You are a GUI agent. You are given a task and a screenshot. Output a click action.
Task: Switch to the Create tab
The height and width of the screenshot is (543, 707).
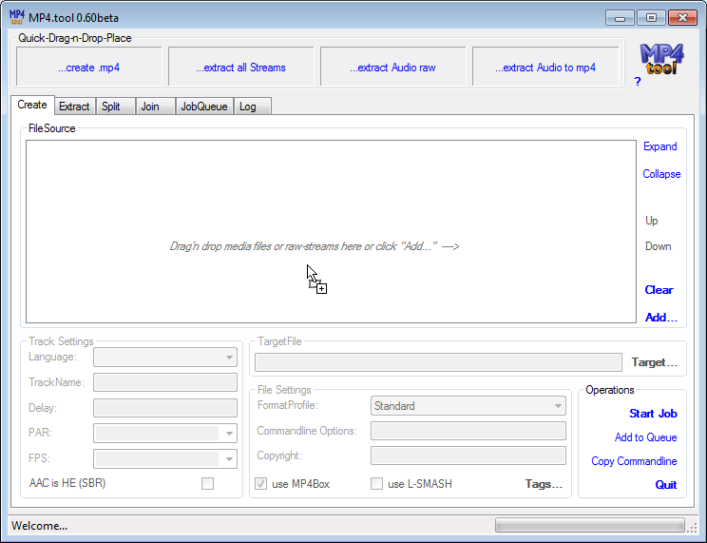pyautogui.click(x=32, y=105)
